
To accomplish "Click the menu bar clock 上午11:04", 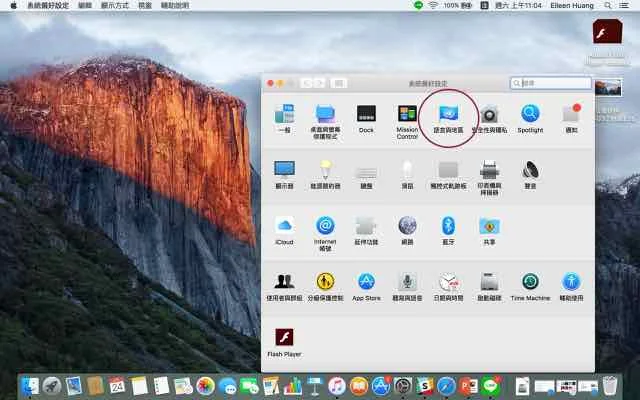I will (x=518, y=5).
